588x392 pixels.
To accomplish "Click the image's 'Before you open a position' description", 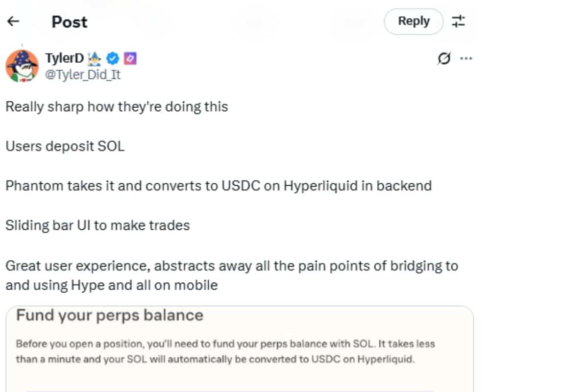I will 225,351.
